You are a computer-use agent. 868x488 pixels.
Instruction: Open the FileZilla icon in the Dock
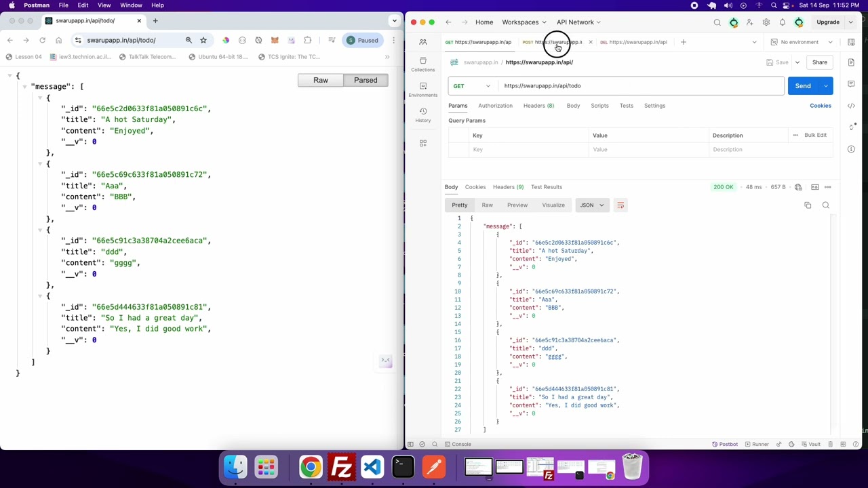[x=341, y=467]
